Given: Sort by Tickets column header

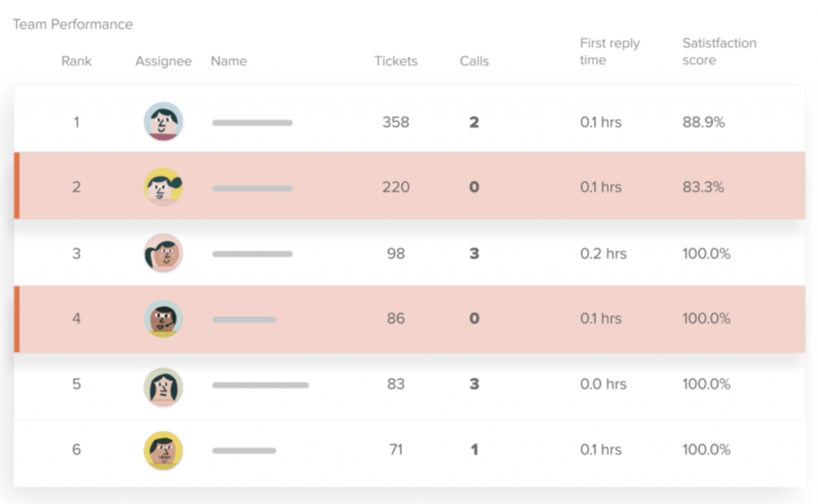Looking at the screenshot, I should [396, 61].
